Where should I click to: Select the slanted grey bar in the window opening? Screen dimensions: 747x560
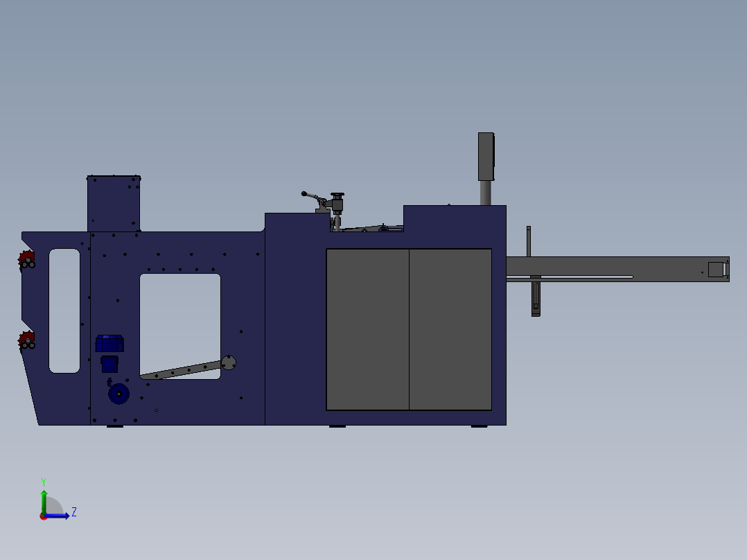coord(181,370)
